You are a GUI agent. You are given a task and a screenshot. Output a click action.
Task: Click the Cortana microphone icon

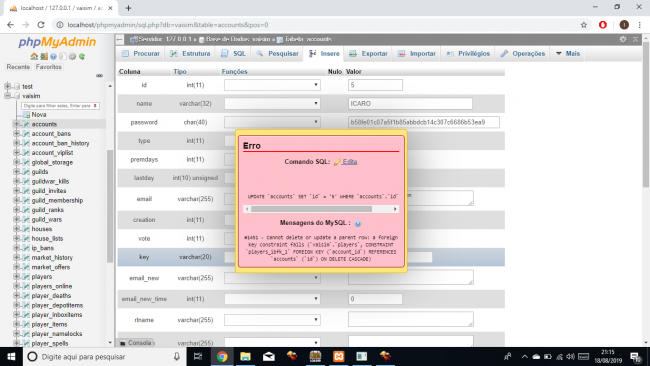177,356
